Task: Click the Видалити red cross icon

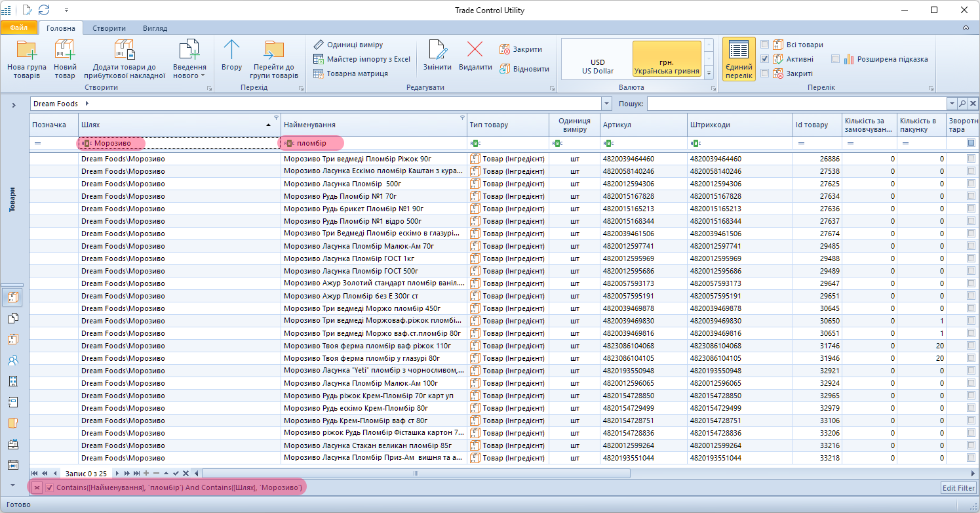Action: point(475,51)
